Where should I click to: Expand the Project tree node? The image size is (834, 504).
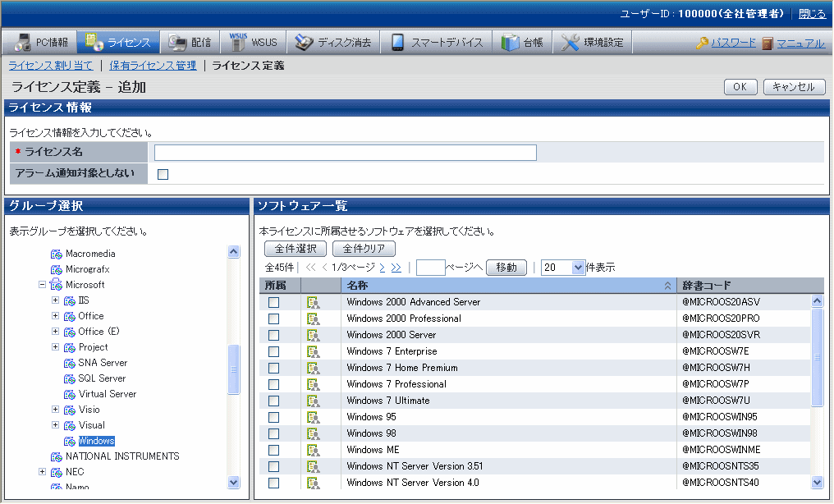coord(55,347)
